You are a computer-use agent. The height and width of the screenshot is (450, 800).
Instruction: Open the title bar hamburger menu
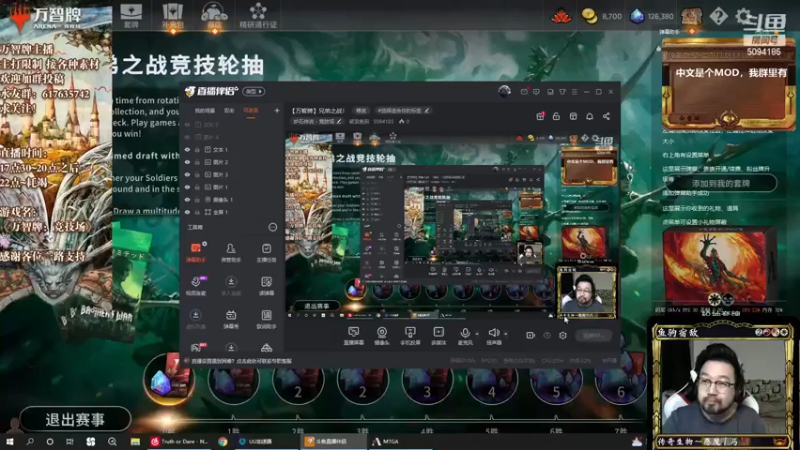coord(574,92)
